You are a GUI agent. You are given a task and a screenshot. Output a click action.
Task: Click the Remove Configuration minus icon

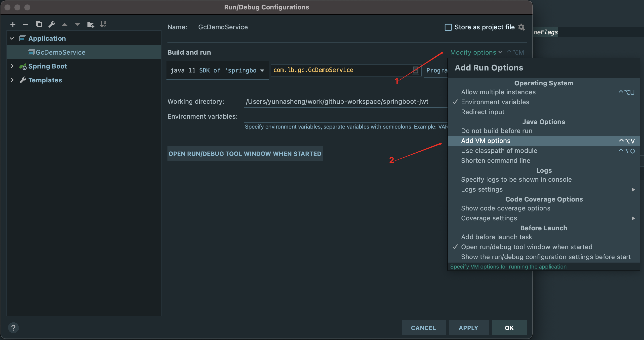point(26,24)
